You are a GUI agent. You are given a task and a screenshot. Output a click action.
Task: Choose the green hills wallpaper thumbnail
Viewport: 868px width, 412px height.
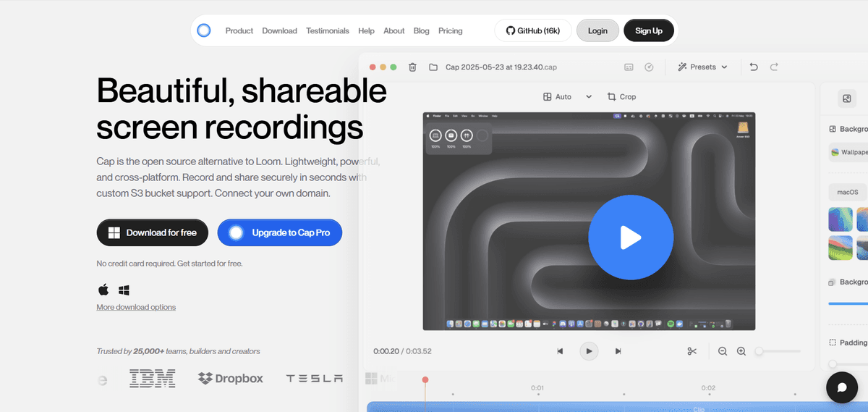pos(841,248)
